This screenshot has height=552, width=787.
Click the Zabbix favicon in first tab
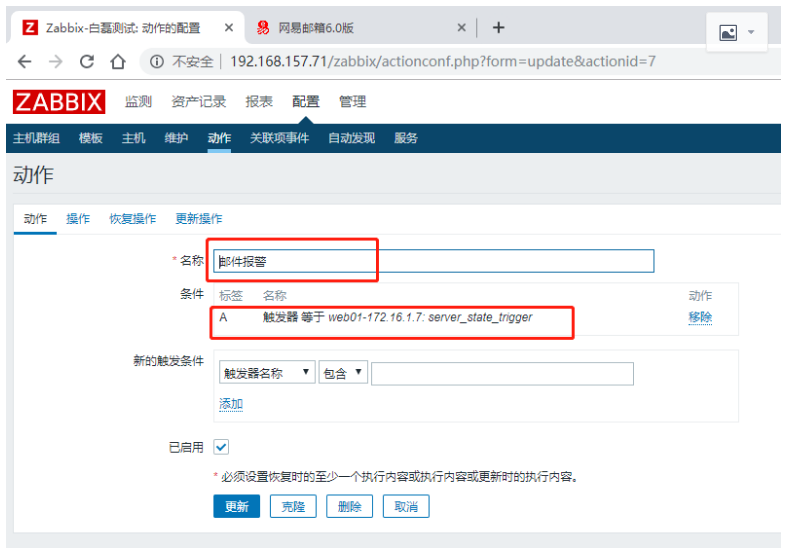(x=30, y=28)
